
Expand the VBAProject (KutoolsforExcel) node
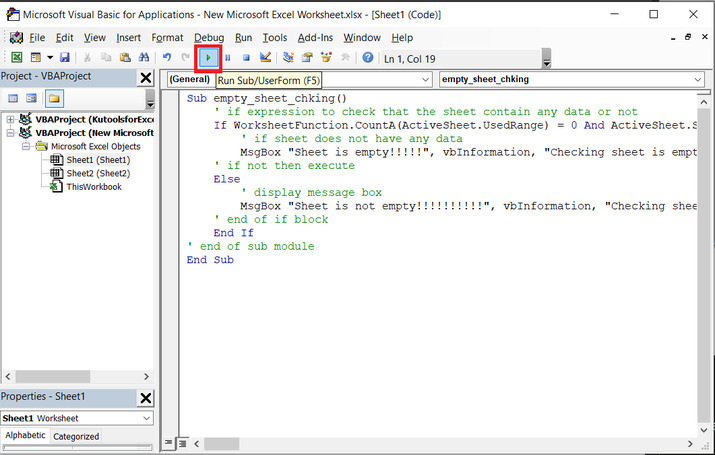(x=10, y=119)
